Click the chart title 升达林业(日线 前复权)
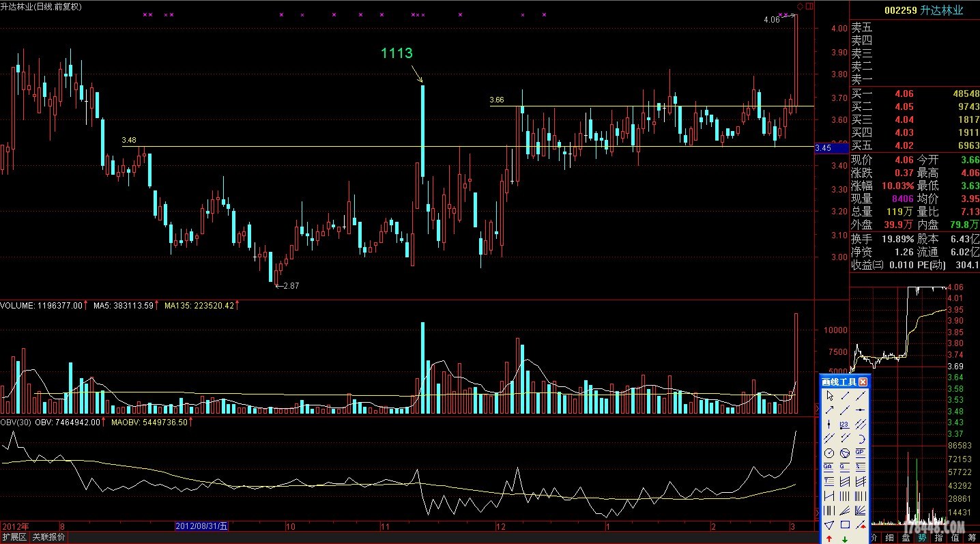 click(41, 6)
